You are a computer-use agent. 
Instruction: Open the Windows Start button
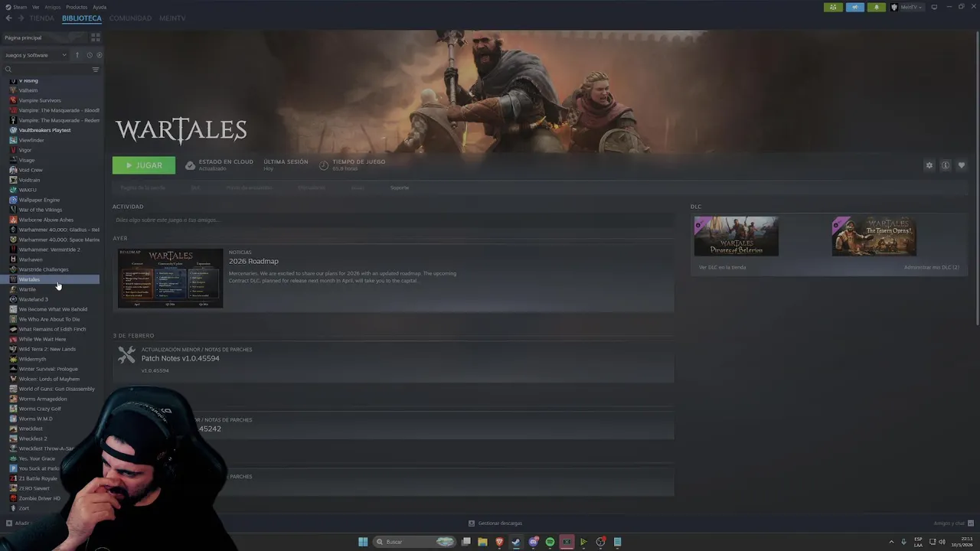pyautogui.click(x=363, y=542)
